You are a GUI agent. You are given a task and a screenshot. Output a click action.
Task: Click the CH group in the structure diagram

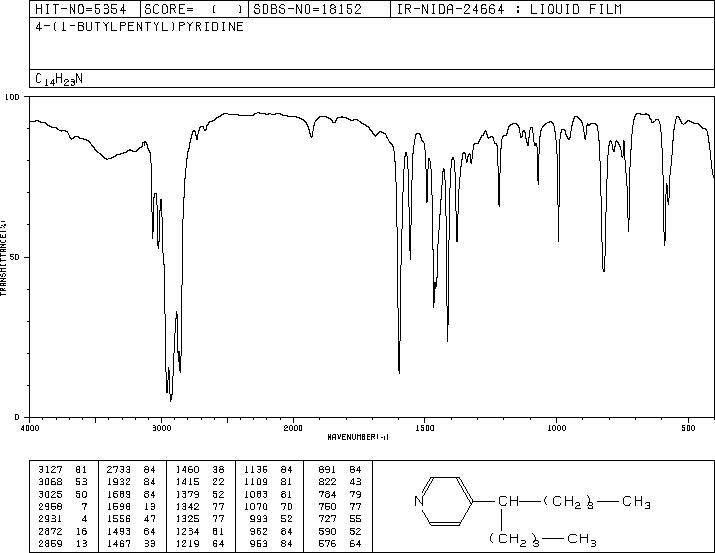(x=508, y=501)
